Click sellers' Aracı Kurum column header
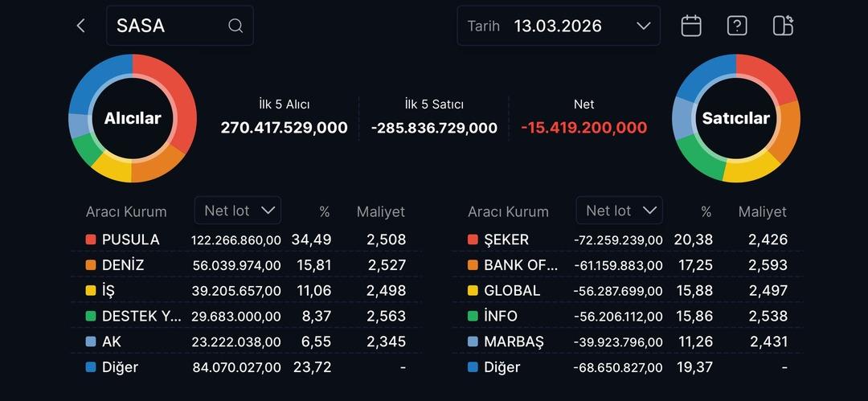The height and width of the screenshot is (401, 868). pos(508,212)
